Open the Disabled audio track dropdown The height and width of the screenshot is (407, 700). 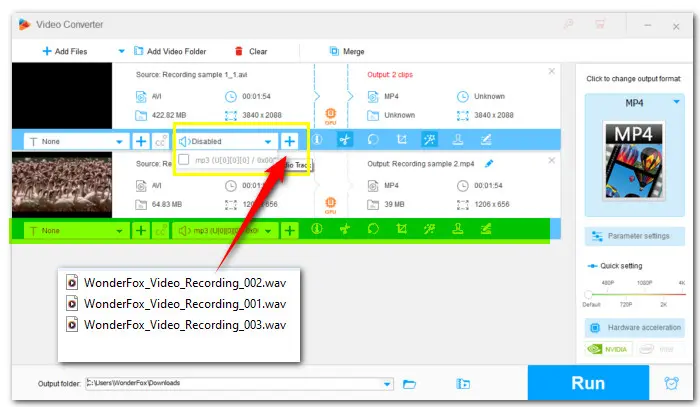(267, 142)
